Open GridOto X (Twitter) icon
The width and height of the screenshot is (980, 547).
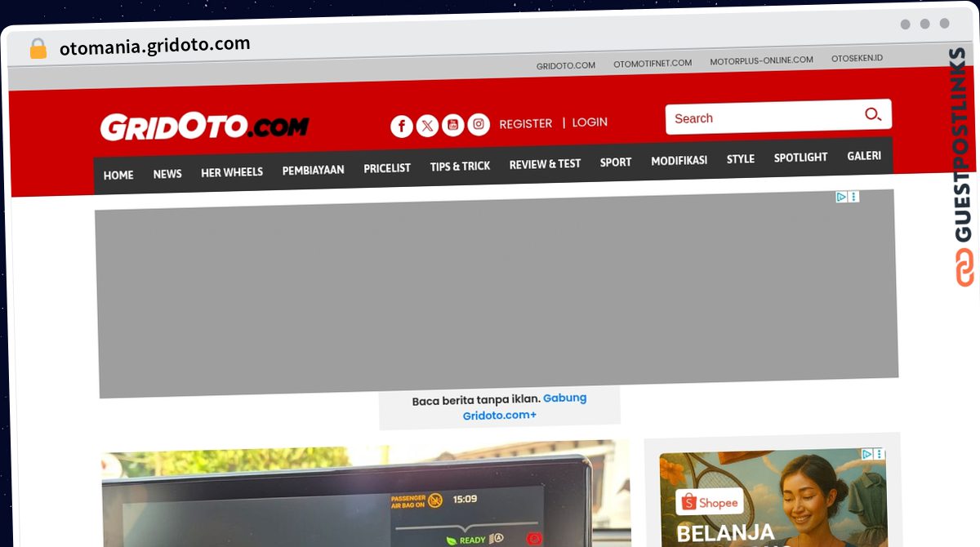(x=427, y=126)
